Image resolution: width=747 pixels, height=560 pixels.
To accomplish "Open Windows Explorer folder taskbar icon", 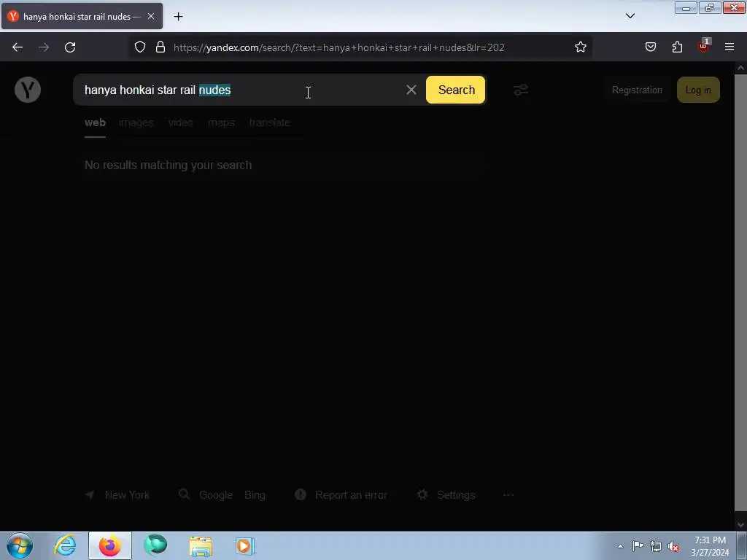I will [x=201, y=546].
